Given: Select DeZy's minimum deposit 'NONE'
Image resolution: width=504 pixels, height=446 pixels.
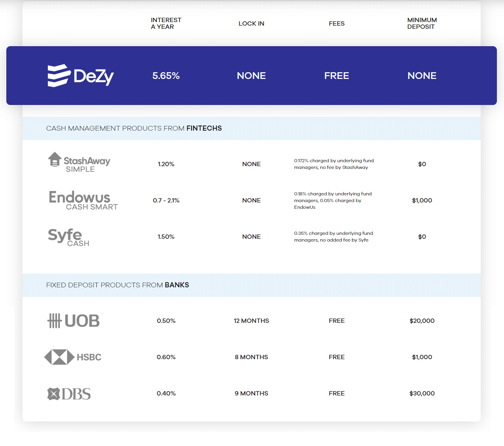Looking at the screenshot, I should (422, 76).
